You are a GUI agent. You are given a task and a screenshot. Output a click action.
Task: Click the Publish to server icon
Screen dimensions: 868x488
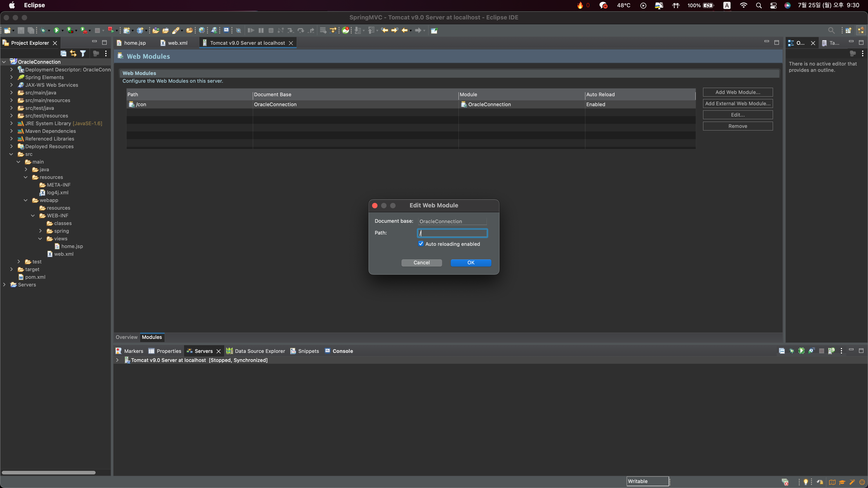coord(831,351)
